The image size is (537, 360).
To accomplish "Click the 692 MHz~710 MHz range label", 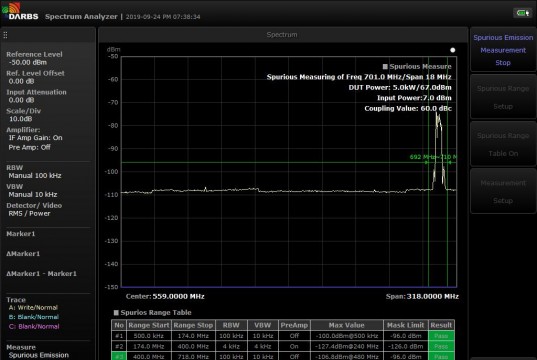I will [433, 157].
